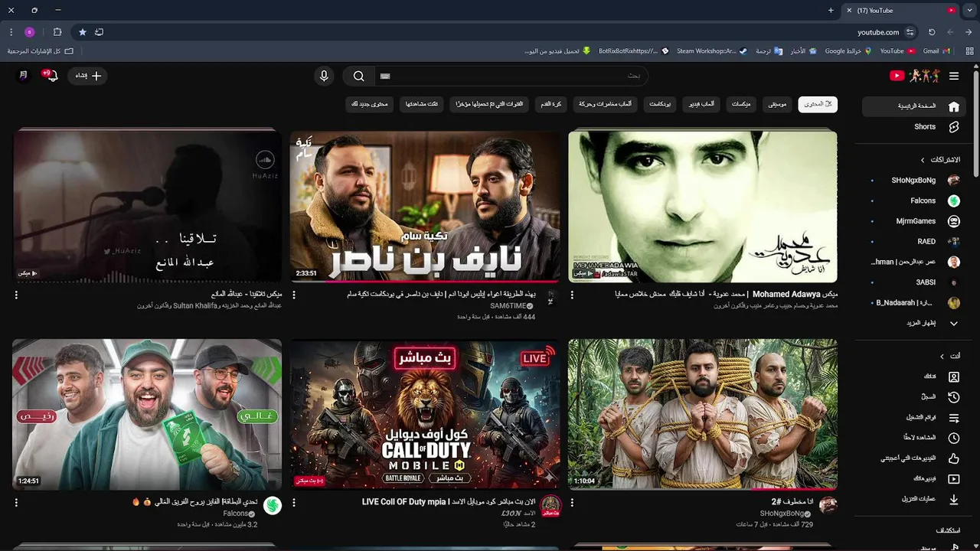This screenshot has height=551, width=980.
Task: Open SHoNgxBoNg avatar beside kidnapped video
Action: tap(828, 505)
